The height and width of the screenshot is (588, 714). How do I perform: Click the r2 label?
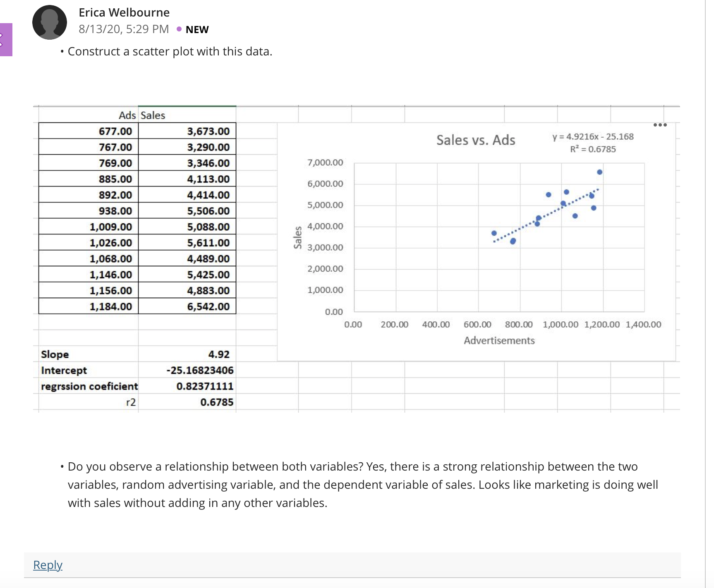tap(131, 402)
